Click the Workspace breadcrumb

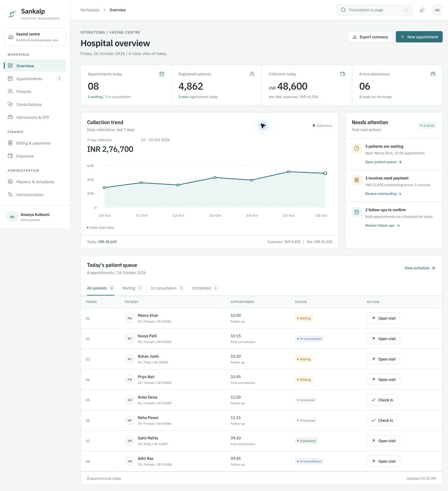[90, 10]
